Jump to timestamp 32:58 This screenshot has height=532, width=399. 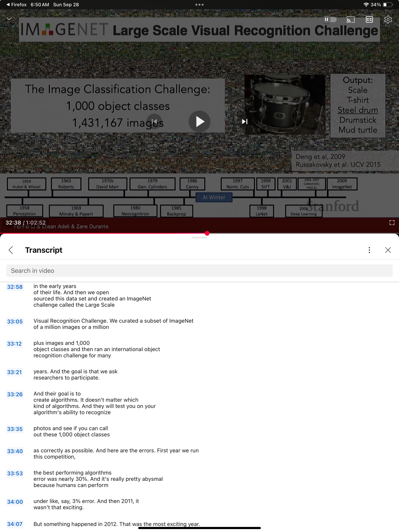pos(15,287)
